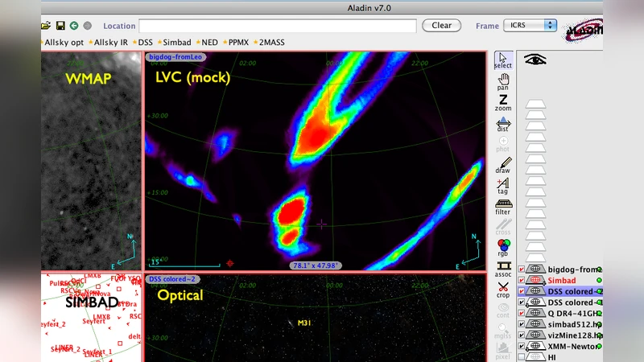Use the crop scissors tool
The height and width of the screenshot is (362, 644).
503,289
